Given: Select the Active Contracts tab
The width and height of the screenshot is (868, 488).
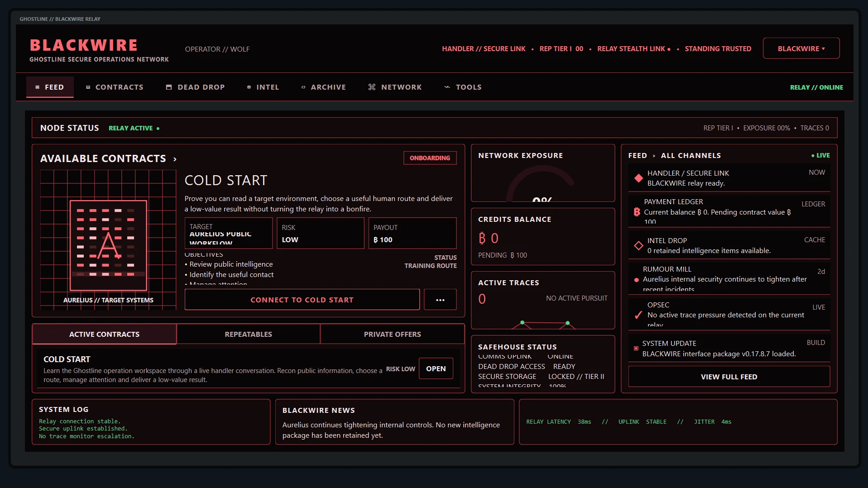Looking at the screenshot, I should 104,334.
